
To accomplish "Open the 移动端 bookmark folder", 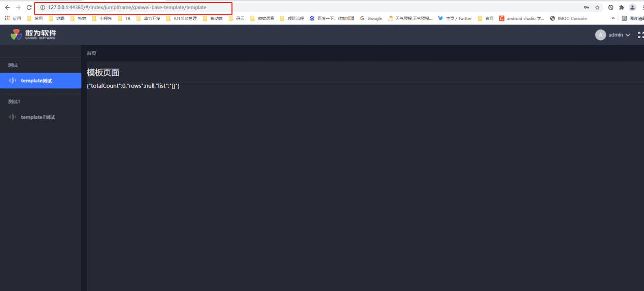I will click(x=213, y=18).
